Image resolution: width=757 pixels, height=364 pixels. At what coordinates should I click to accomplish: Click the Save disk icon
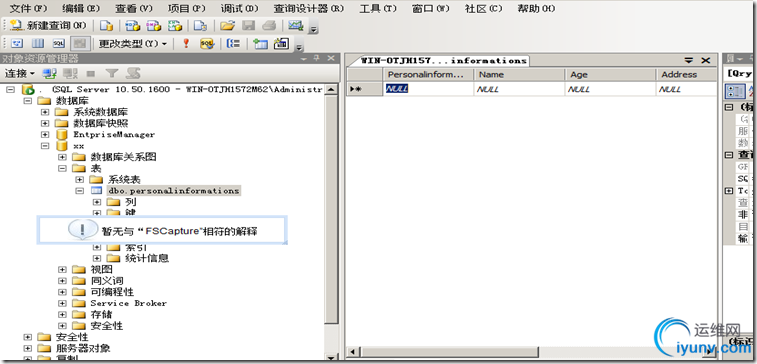tap(248, 26)
